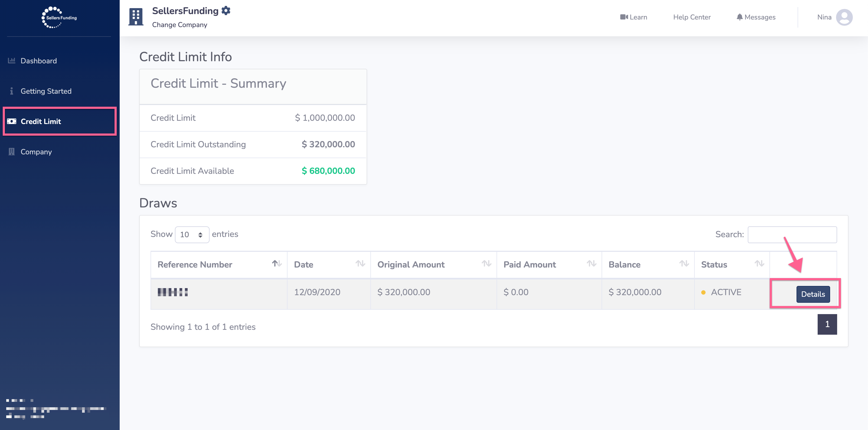Click the Credit Limit Info heading
The width and height of the screenshot is (868, 430).
point(185,57)
